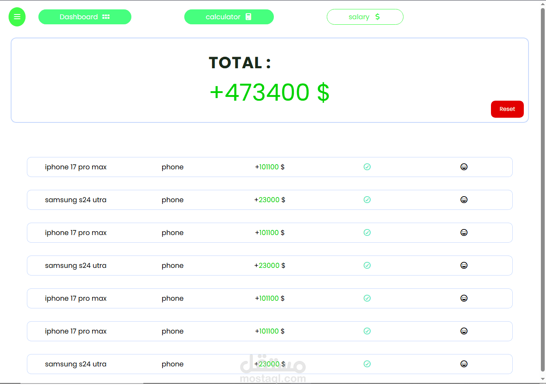
Task: Open the hamburger menu
Action: tap(17, 17)
